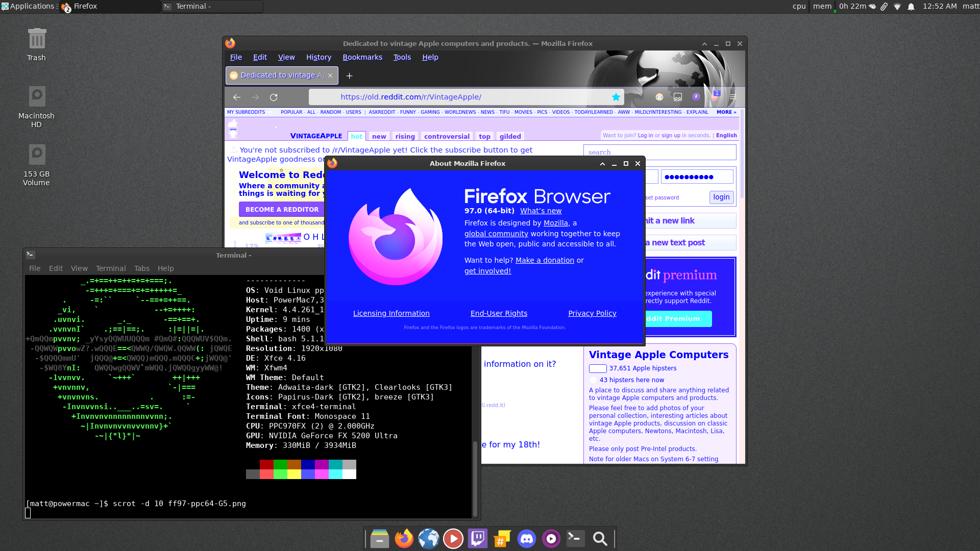Open the Terminal window's View menu
This screenshot has height=551, width=980.
tap(79, 268)
